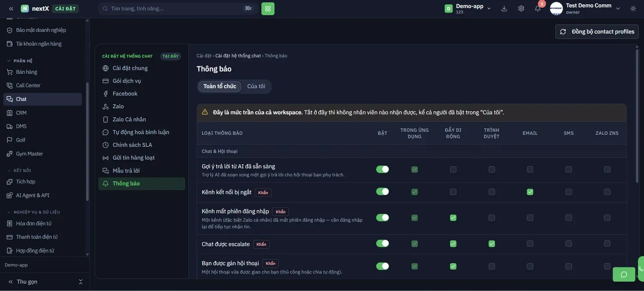Click the Zalo Cá nhân phone icon
Viewport: 644px width, 291px height.
click(x=106, y=119)
